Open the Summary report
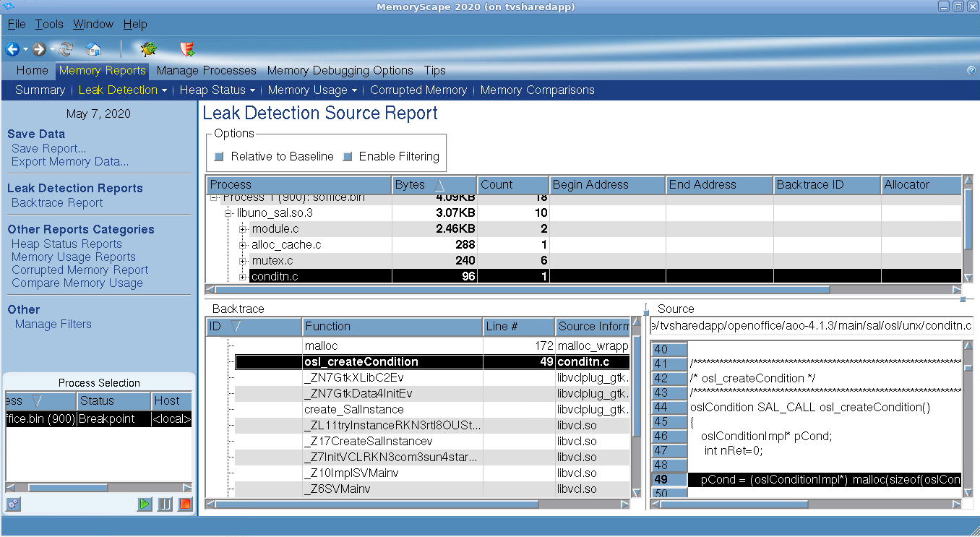980x537 pixels. pos(40,90)
